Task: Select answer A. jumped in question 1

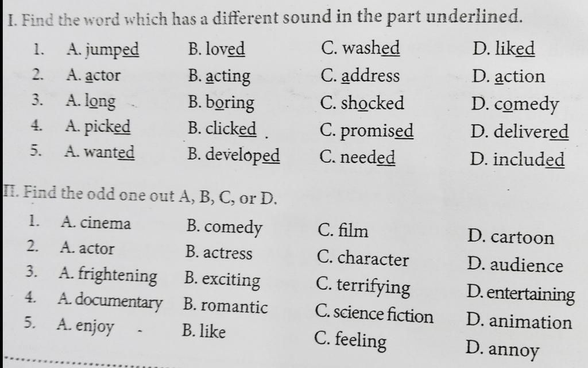Action: 103,50
